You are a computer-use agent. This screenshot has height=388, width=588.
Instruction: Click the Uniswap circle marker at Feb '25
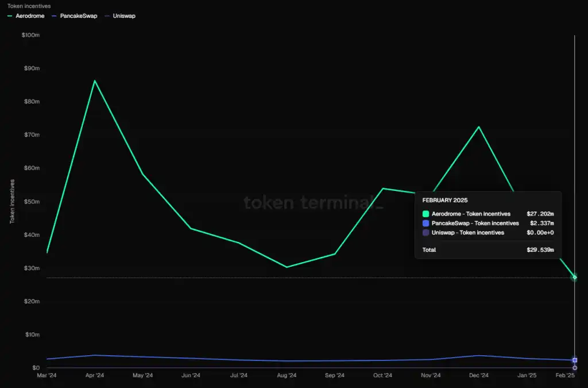[x=574, y=368]
